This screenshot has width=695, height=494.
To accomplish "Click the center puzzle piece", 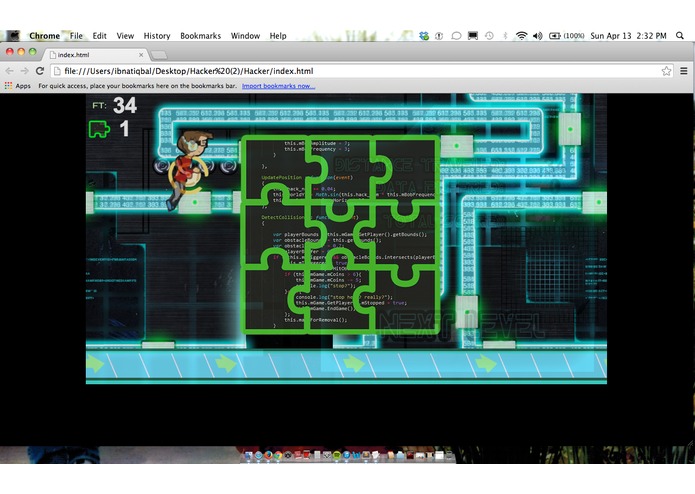I will coord(340,235).
